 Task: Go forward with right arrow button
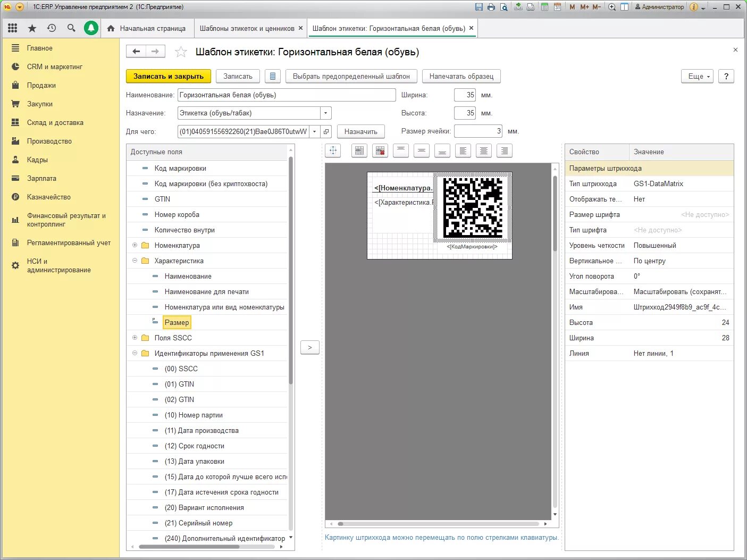155,52
